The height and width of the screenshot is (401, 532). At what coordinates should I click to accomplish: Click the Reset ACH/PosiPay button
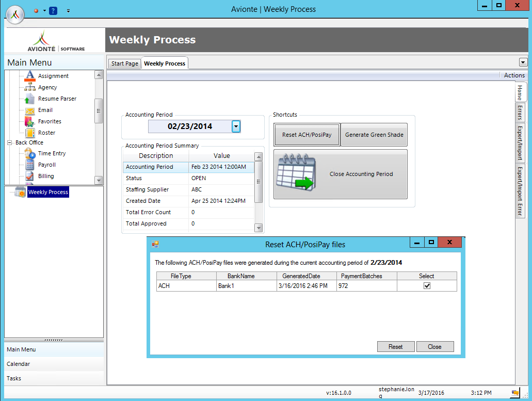tap(307, 134)
